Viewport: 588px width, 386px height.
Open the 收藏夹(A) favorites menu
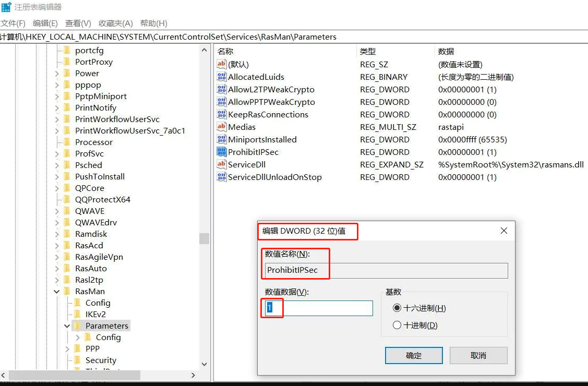click(115, 23)
